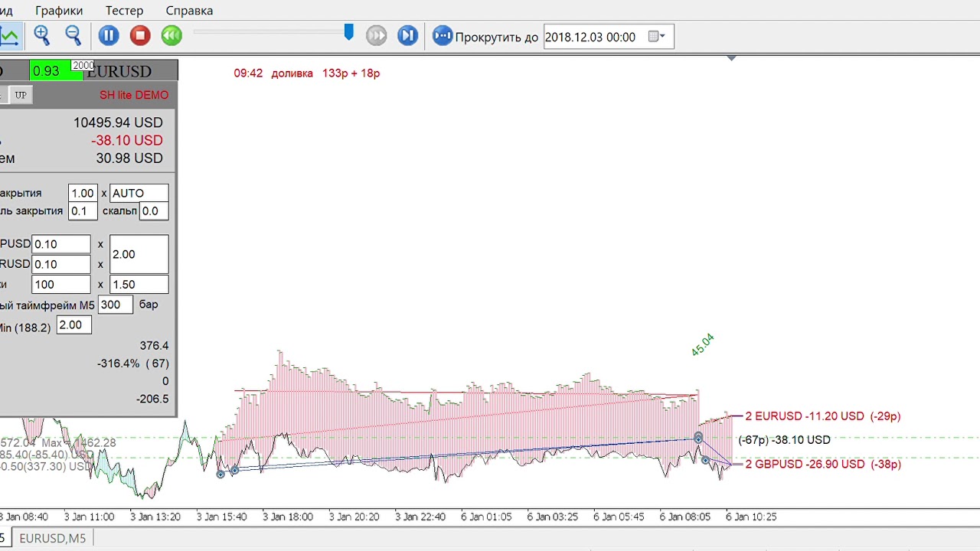This screenshot has width=980, height=551.
Task: Open the Тестер menu
Action: point(124,11)
